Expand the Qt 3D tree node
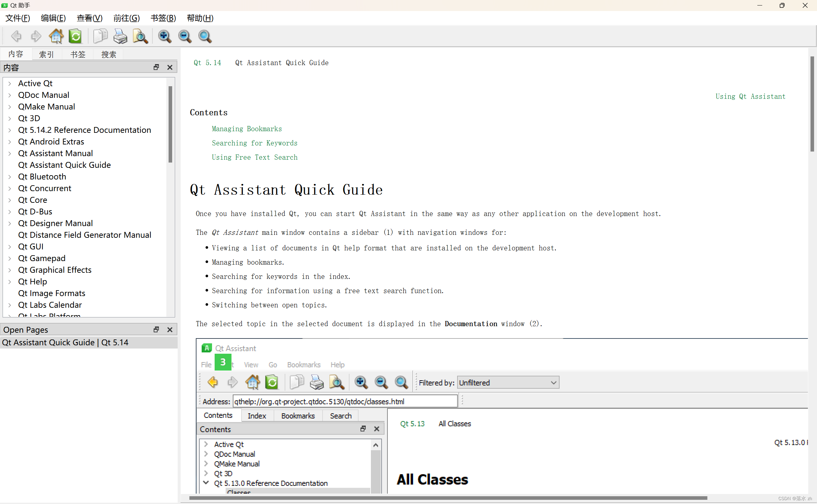The width and height of the screenshot is (817, 504). [x=10, y=118]
